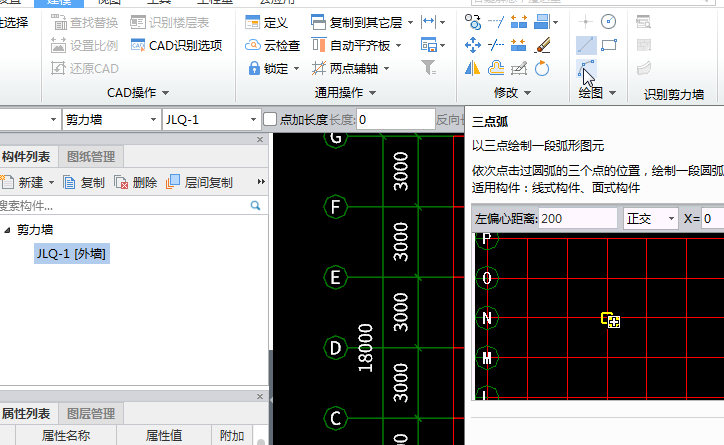Click the grey filter funnel icon

pyautogui.click(x=428, y=68)
